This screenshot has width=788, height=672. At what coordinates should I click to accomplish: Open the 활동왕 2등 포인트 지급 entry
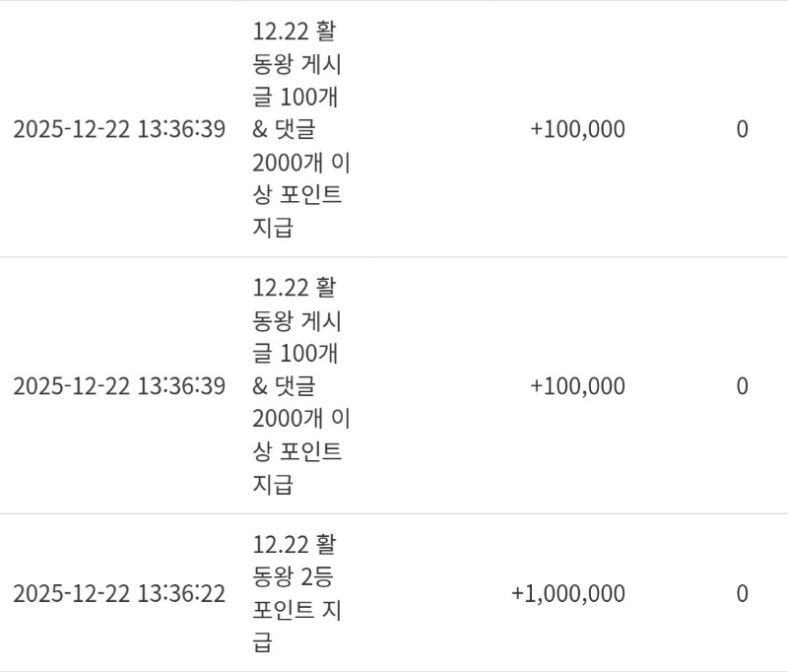pyautogui.click(x=297, y=594)
